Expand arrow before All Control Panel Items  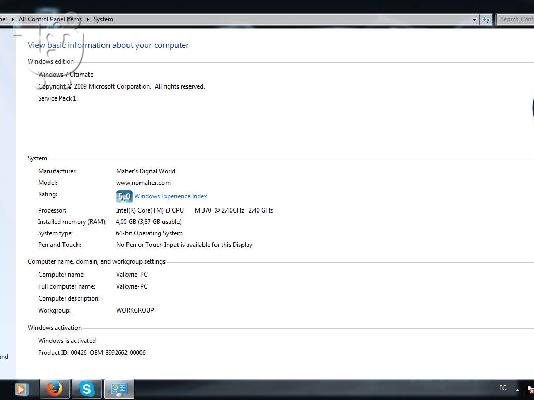click(13, 19)
